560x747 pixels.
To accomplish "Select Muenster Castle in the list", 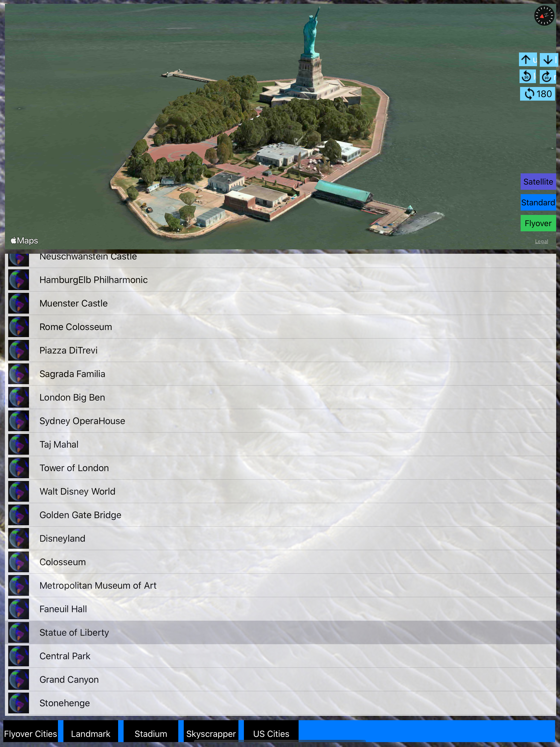I will click(x=280, y=303).
